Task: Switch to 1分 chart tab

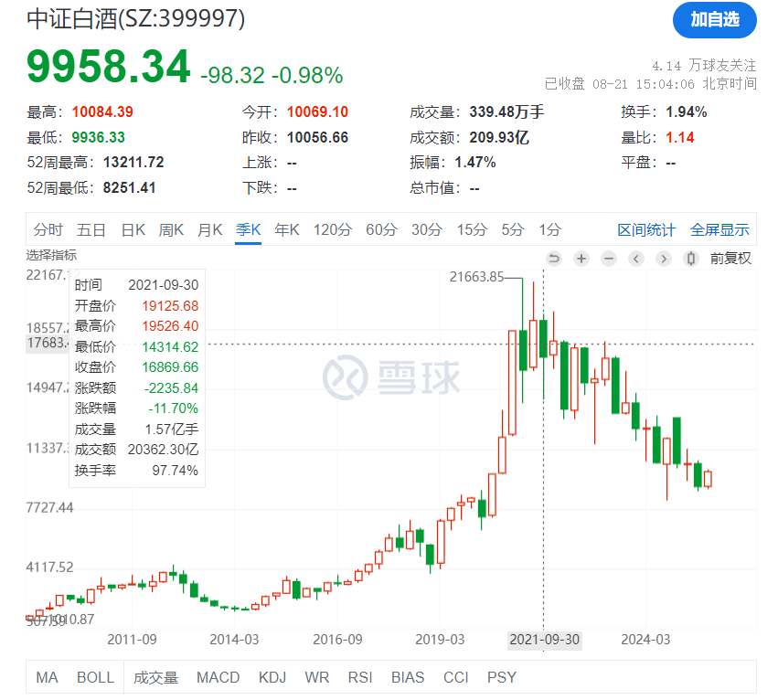Action: point(549,229)
